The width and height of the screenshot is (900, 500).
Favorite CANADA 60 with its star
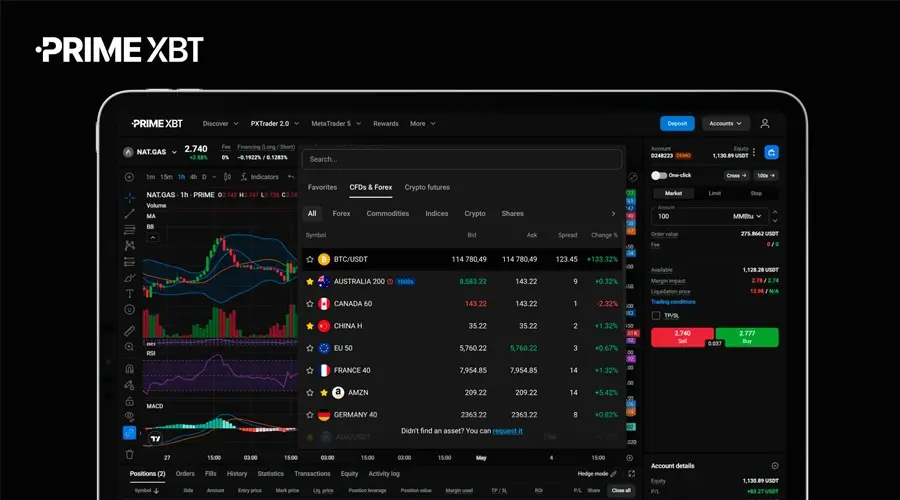click(x=310, y=304)
